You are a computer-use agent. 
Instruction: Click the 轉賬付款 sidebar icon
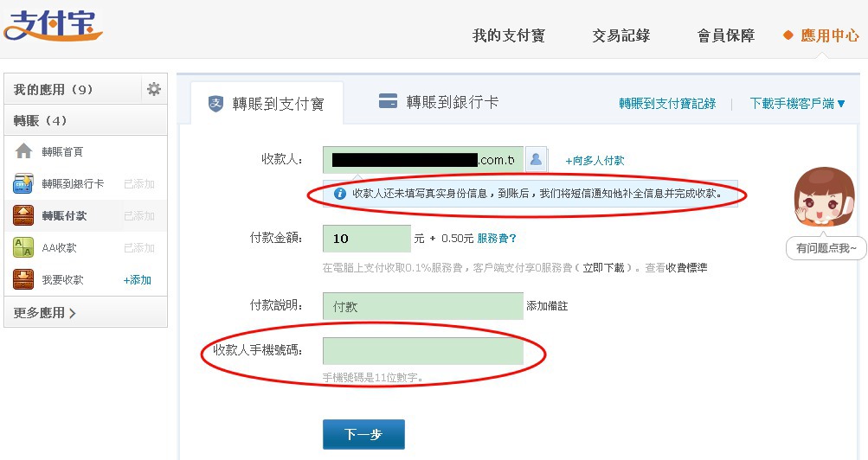click(23, 215)
